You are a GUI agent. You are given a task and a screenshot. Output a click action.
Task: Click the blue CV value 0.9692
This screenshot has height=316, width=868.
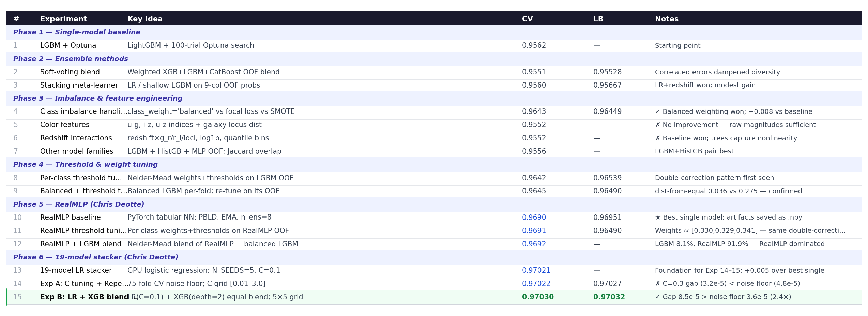pos(534,244)
